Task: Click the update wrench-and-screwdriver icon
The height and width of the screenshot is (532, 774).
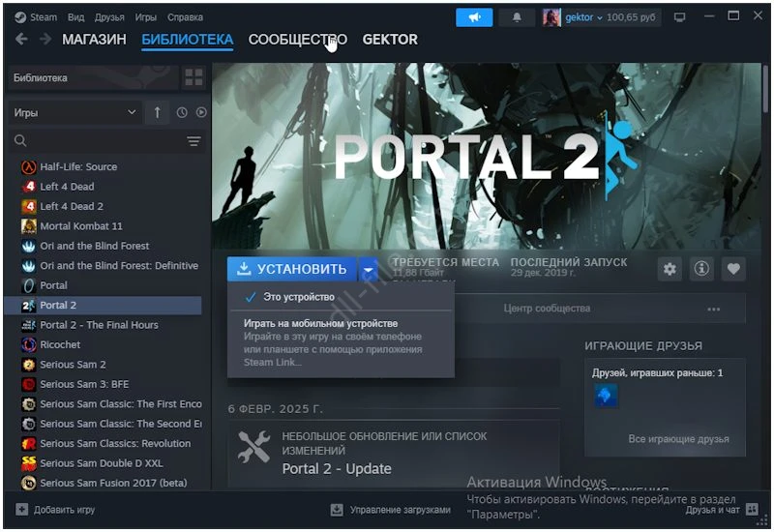Action: pyautogui.click(x=253, y=446)
